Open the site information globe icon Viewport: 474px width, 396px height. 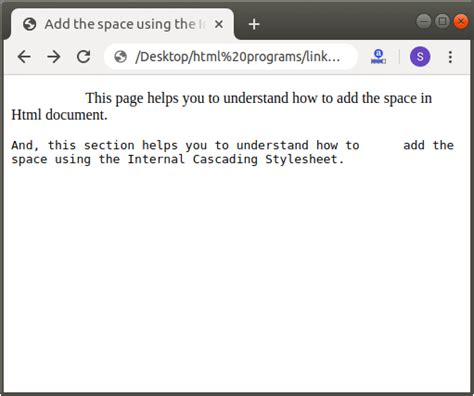click(120, 57)
